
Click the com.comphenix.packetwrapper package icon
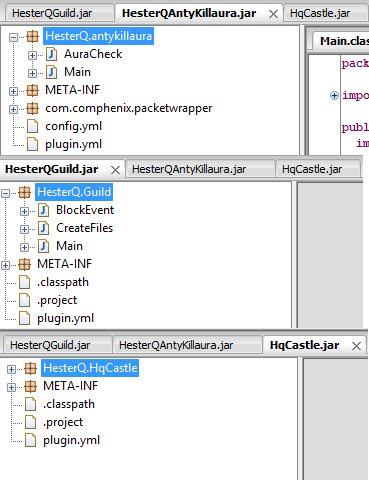[x=32, y=108]
